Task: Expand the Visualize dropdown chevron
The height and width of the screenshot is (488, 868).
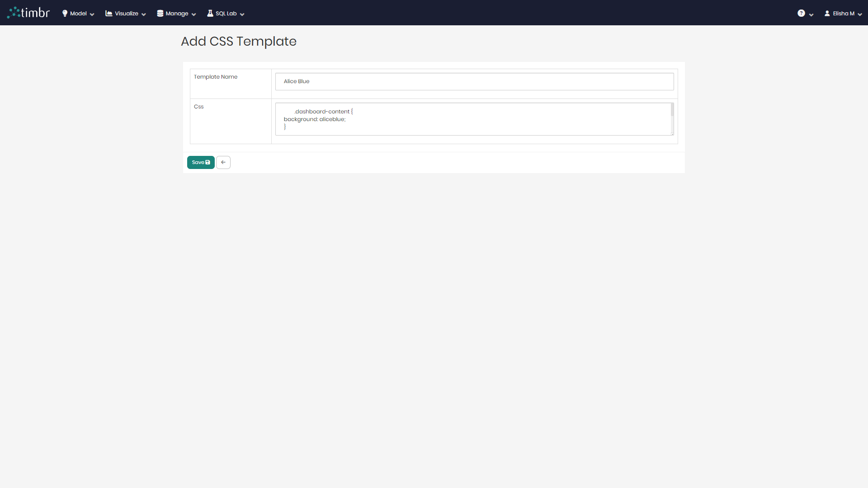Action: (143, 14)
